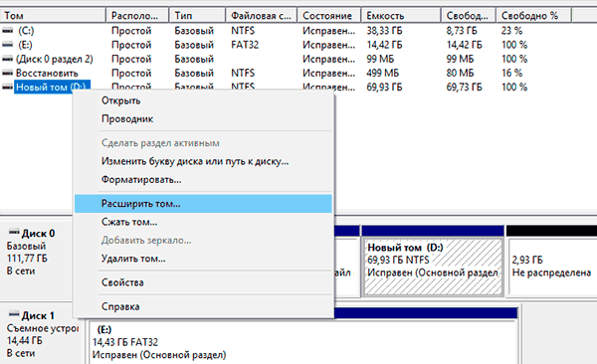Click the 8,73 ГБ free space cell
Image resolution: width=597 pixels, height=364 pixels.
[x=462, y=31]
